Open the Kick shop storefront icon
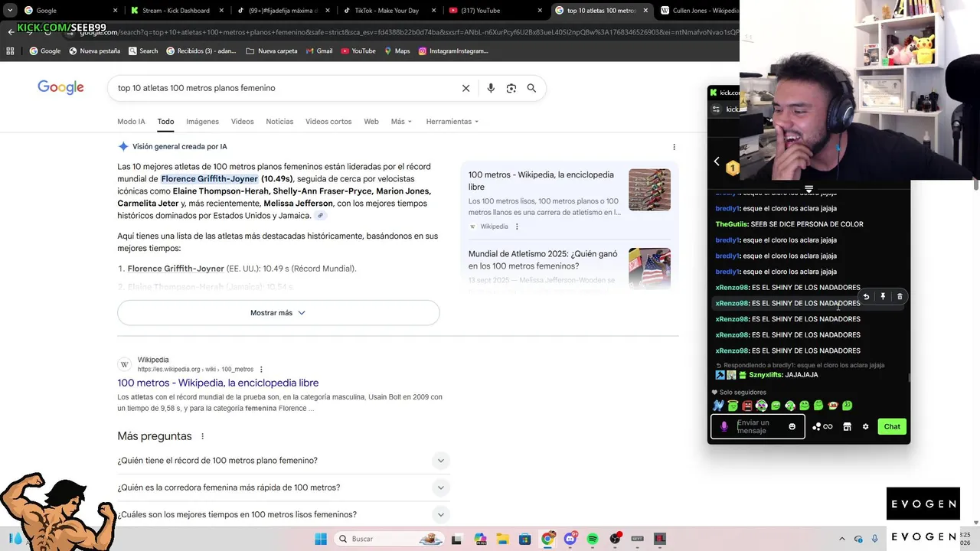This screenshot has height=551, width=980. pos(847,427)
